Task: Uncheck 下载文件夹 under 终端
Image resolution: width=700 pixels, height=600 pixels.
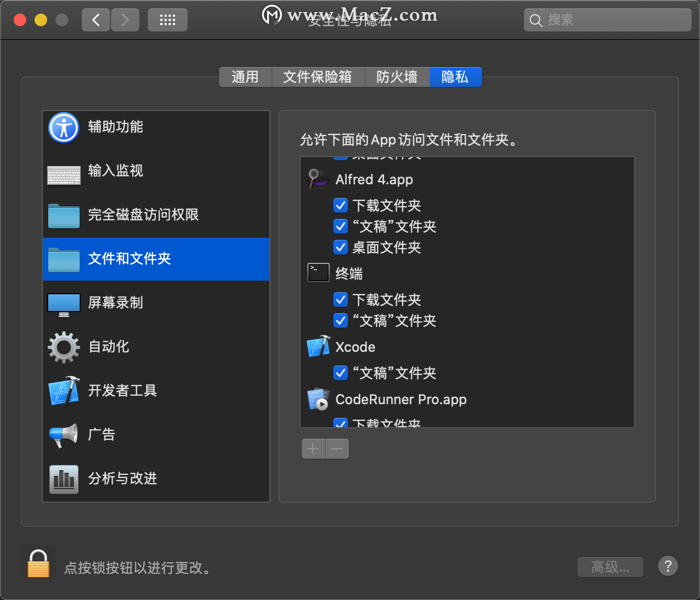Action: pos(341,299)
